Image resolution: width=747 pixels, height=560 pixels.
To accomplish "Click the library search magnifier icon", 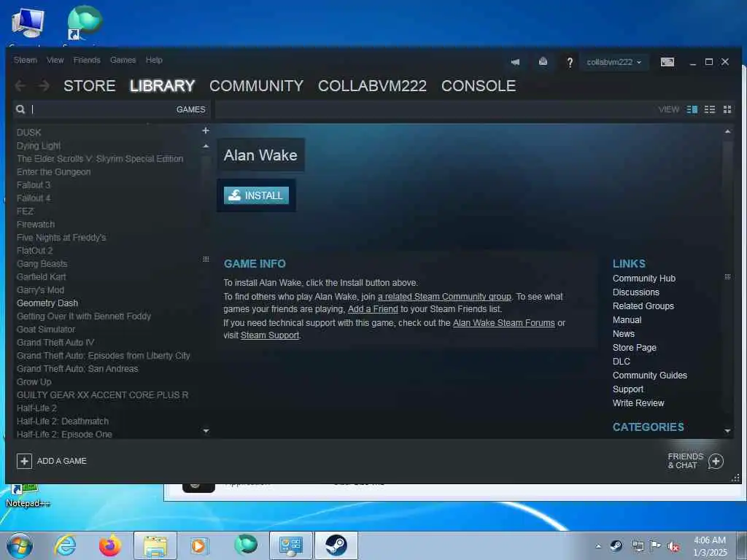I will pyautogui.click(x=20, y=109).
